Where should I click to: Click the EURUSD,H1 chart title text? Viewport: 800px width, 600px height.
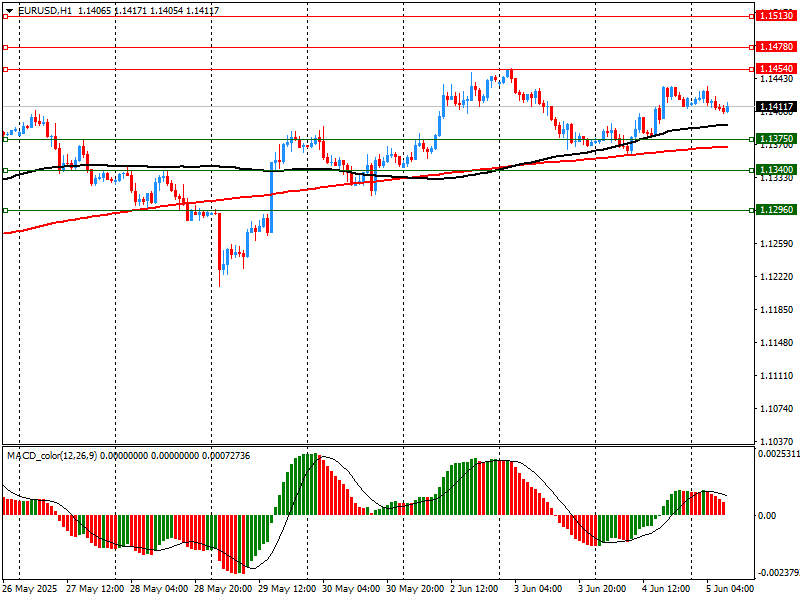click(45, 10)
